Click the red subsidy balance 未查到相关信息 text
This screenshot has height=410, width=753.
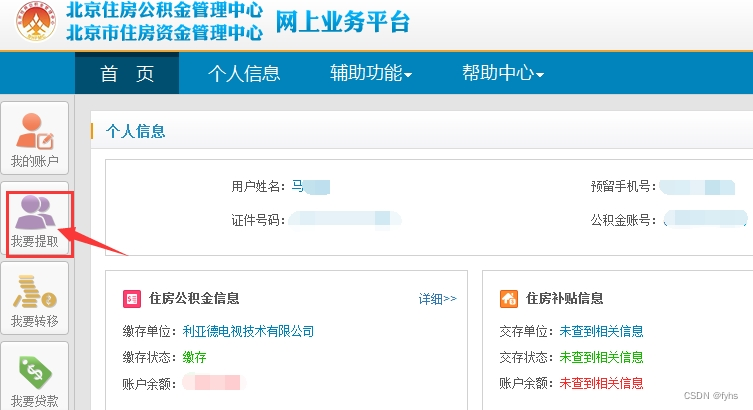tap(601, 383)
